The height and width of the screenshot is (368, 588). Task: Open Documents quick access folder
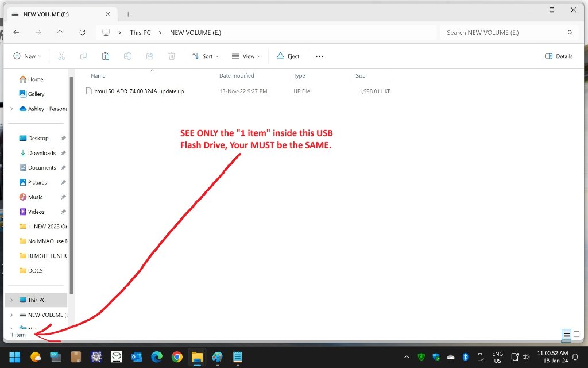coord(38,167)
